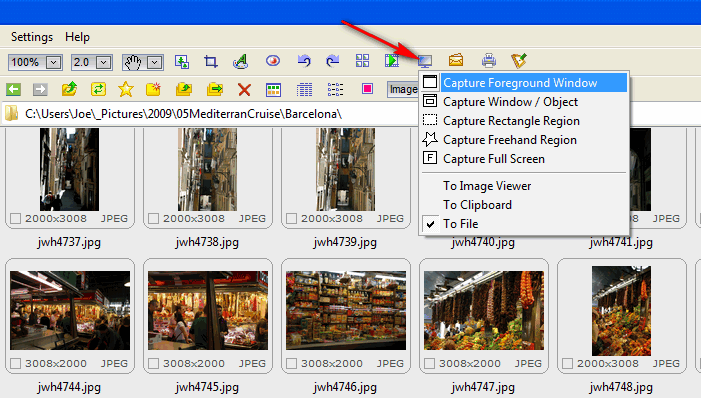Check the box for jwh4746.jpg

point(291,364)
